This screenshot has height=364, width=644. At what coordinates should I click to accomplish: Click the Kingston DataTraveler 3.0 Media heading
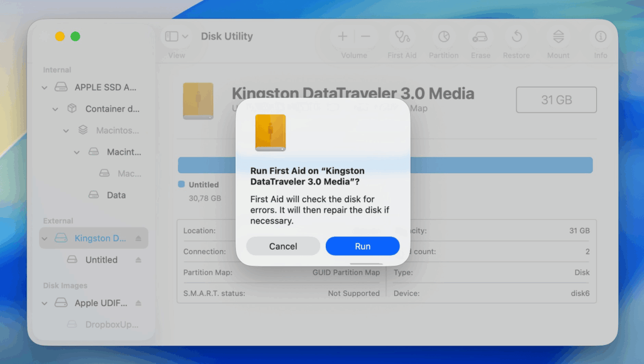tap(353, 93)
